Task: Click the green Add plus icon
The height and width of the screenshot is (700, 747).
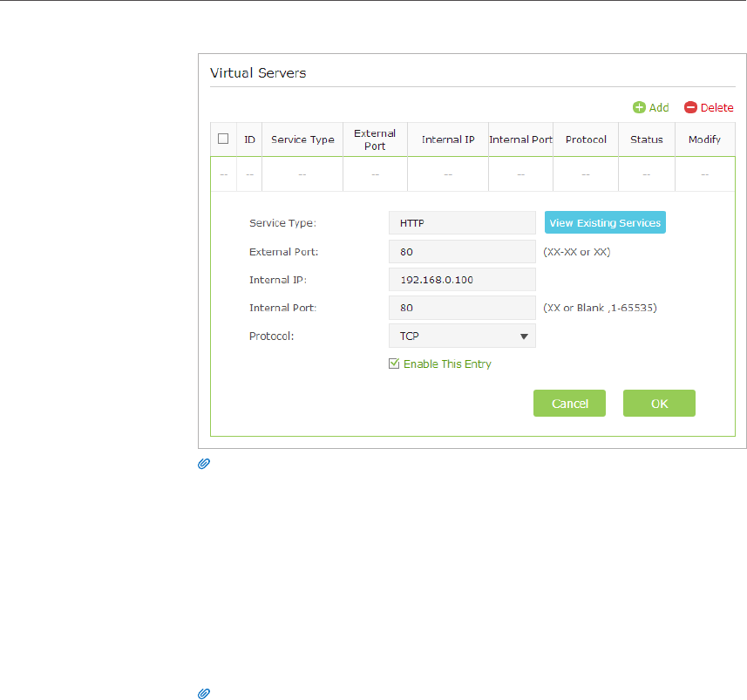Action: [639, 107]
